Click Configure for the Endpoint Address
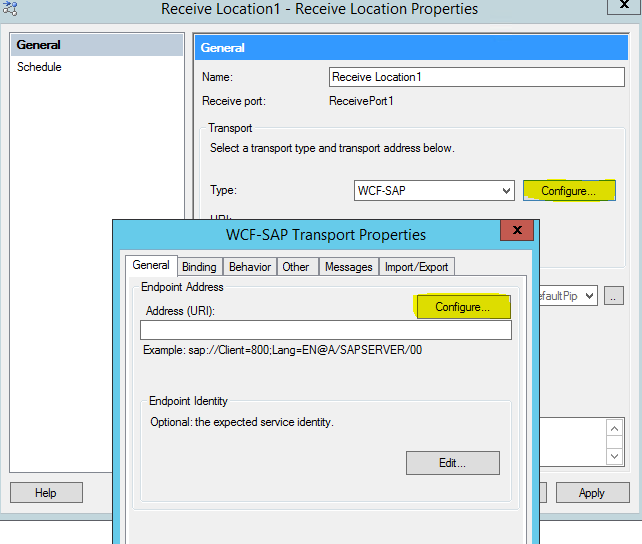This screenshot has width=642, height=544. click(x=463, y=307)
